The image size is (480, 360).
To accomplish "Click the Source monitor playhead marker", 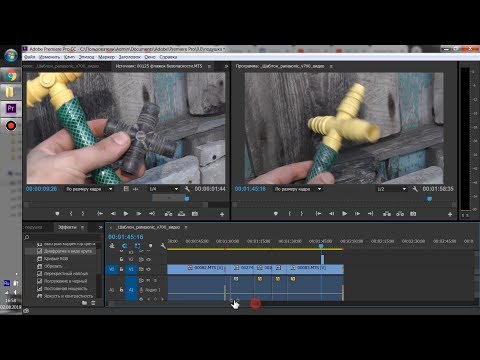I will (187, 199).
